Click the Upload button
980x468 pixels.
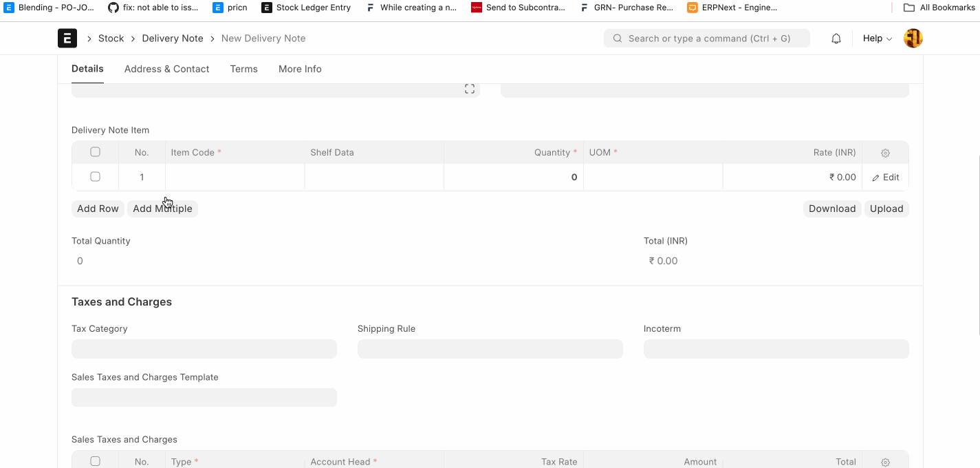(886, 209)
